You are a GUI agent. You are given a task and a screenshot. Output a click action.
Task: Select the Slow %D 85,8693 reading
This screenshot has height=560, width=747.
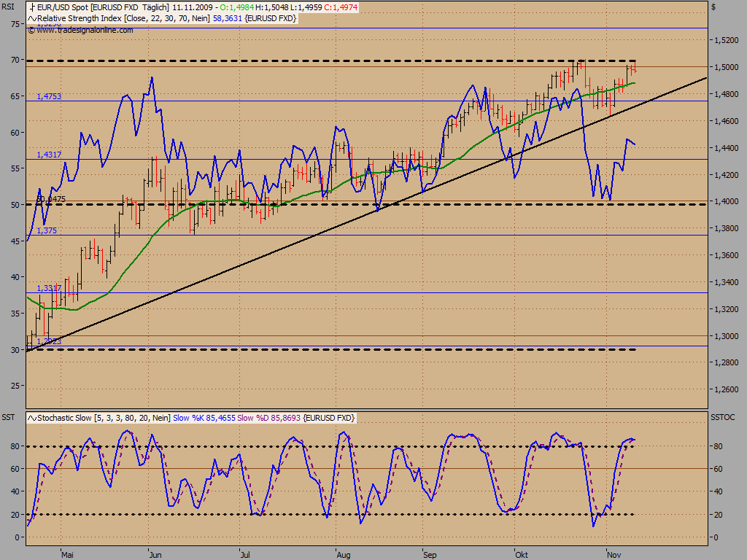pyautogui.click(x=268, y=418)
